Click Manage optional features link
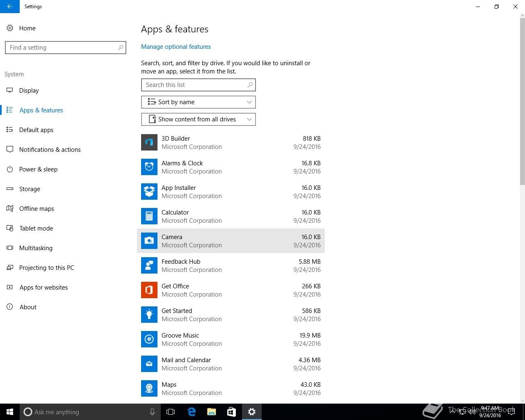Viewport: 525px width, 420px height. (x=176, y=47)
